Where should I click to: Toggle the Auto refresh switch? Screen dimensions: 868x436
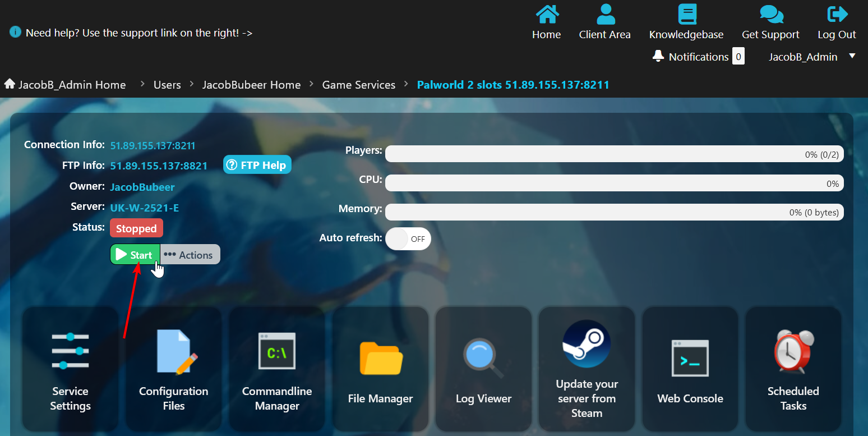(x=408, y=238)
